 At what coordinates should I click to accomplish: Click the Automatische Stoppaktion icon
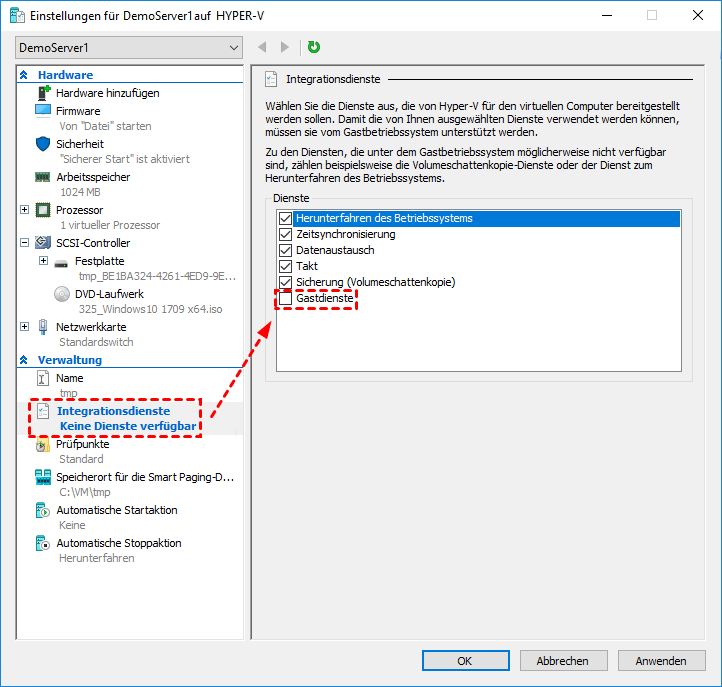tap(42, 543)
